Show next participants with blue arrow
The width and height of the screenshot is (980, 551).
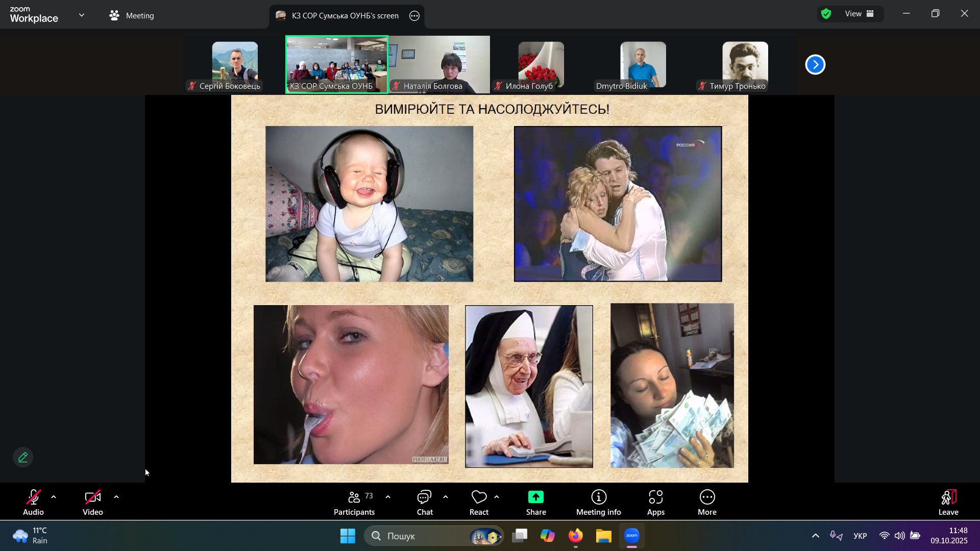tap(815, 65)
